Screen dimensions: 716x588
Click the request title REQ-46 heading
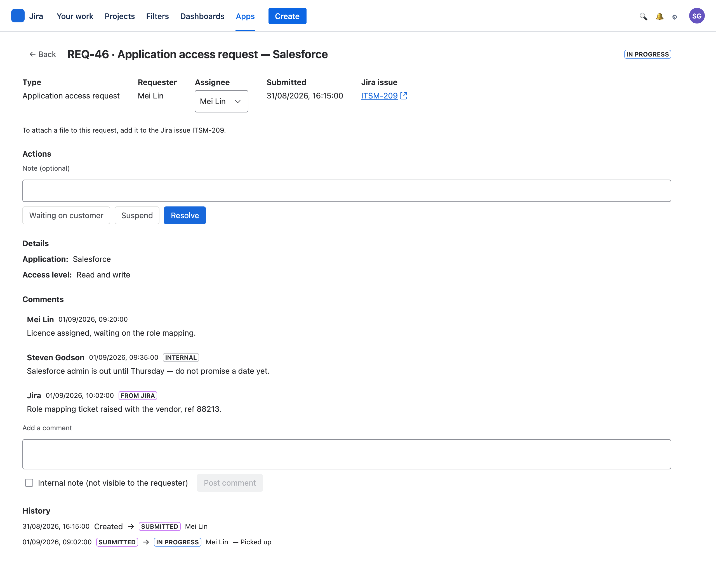tap(197, 54)
